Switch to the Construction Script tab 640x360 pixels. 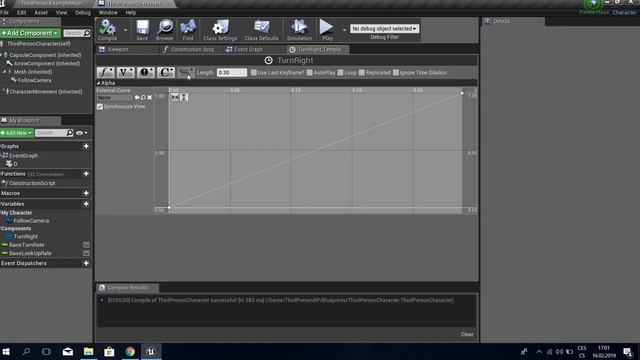point(192,49)
